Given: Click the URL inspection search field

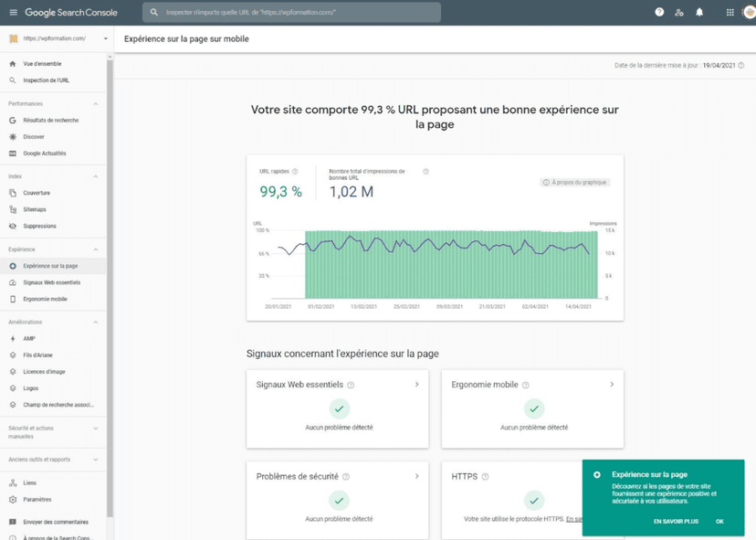Looking at the screenshot, I should pos(292,12).
